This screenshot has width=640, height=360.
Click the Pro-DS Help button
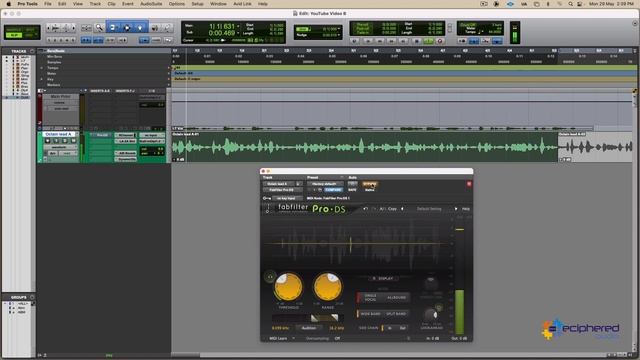(466, 209)
